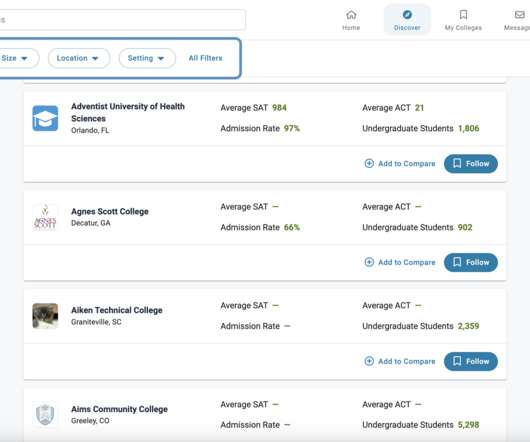530x442 pixels.
Task: Expand the Setting filter dropdown
Action: pyautogui.click(x=147, y=58)
